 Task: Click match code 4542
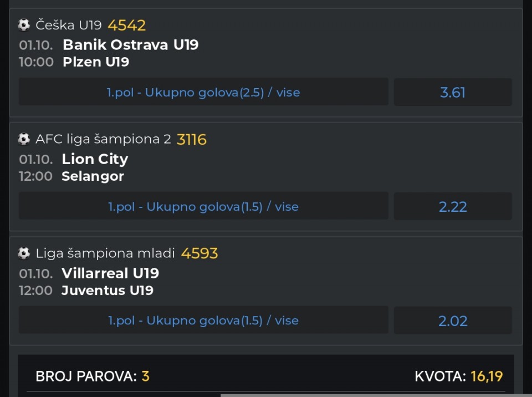(x=127, y=25)
